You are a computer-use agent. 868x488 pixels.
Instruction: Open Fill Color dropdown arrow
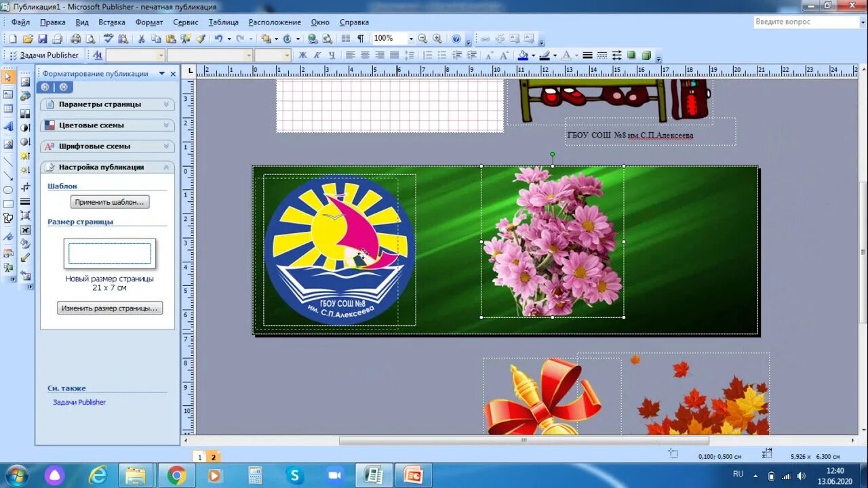click(x=534, y=55)
